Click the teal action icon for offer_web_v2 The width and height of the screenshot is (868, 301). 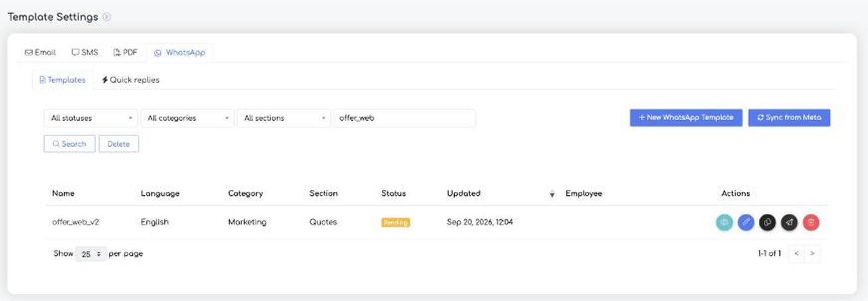724,222
